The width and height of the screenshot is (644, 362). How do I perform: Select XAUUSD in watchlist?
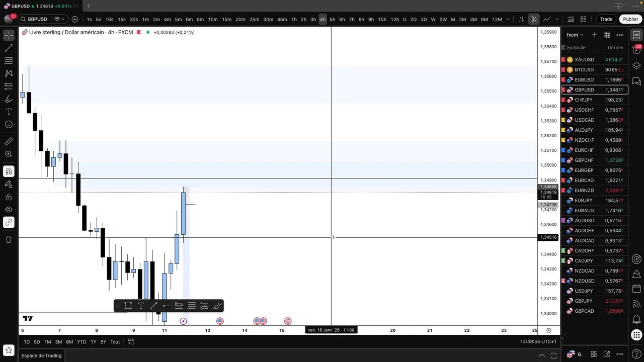pos(595,60)
